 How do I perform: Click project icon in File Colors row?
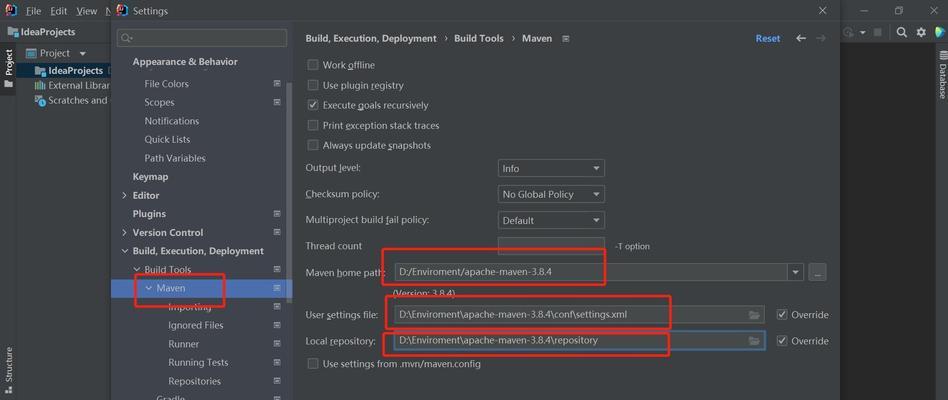point(277,83)
